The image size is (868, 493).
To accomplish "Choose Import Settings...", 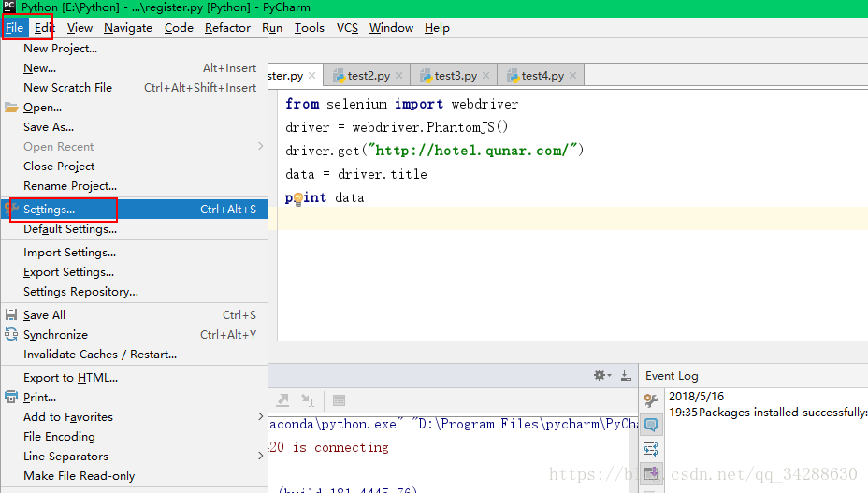I will (x=135, y=252).
